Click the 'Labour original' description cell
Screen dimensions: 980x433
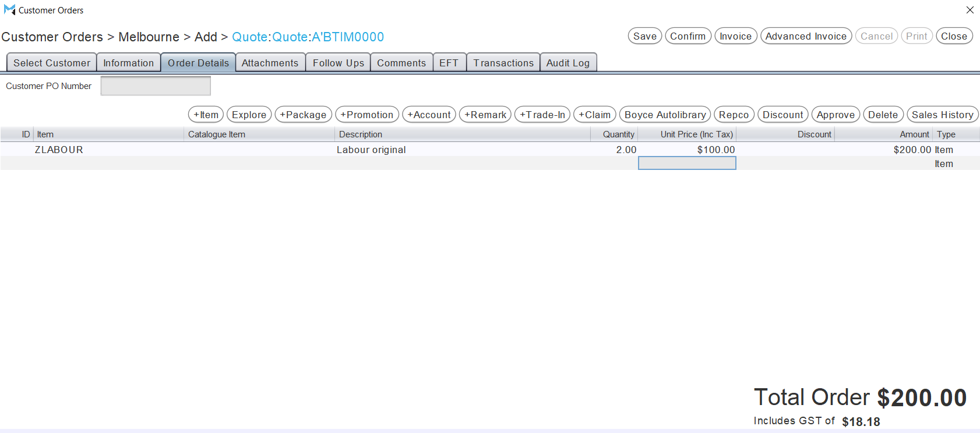(x=463, y=150)
